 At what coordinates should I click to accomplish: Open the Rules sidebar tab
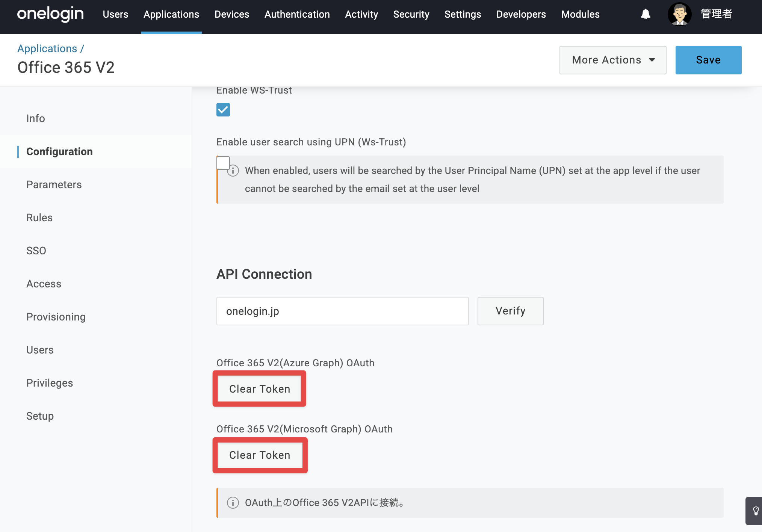click(x=39, y=218)
